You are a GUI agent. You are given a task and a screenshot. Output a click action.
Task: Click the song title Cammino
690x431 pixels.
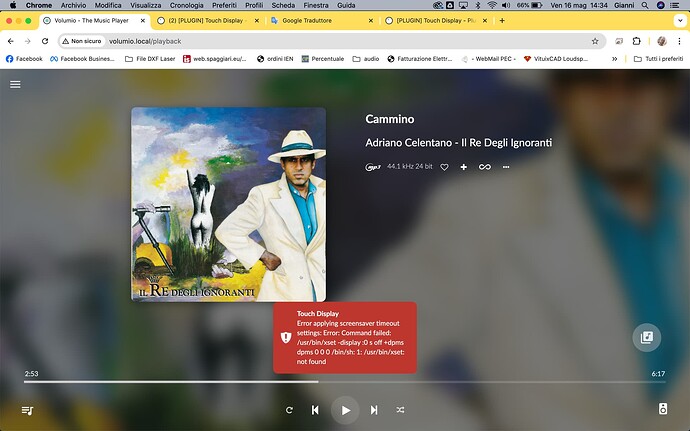tap(390, 119)
